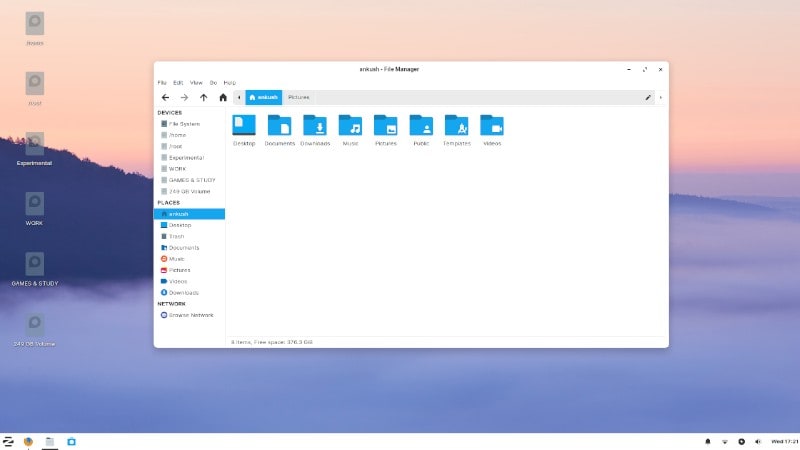Image resolution: width=800 pixels, height=450 pixels.
Task: Select Music in the Places sidebar
Action: pos(176,259)
